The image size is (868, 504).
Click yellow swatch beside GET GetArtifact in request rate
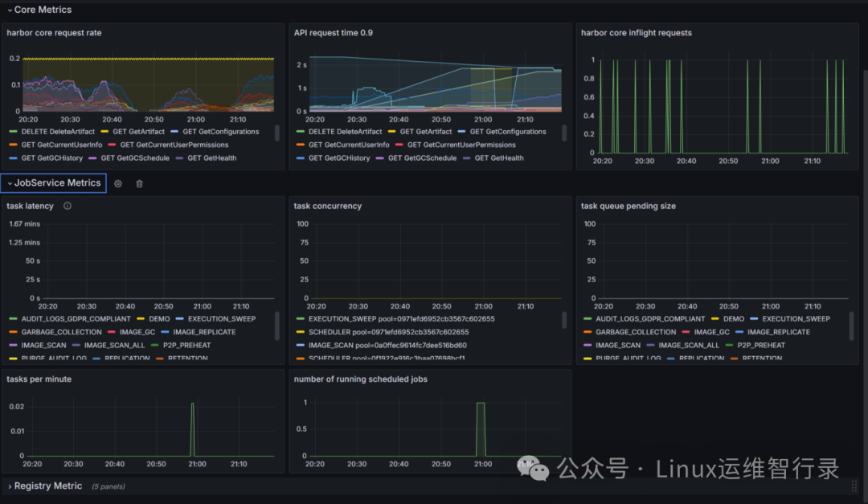(x=105, y=131)
